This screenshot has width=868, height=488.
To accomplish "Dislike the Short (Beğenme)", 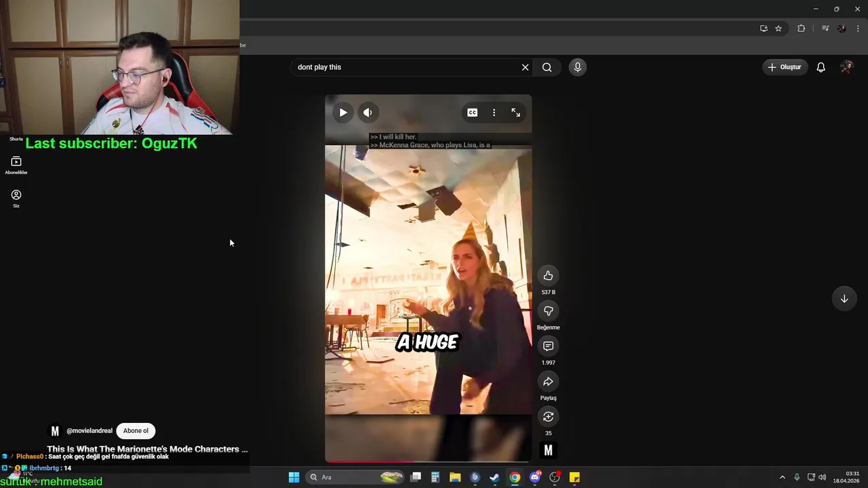I will (548, 310).
